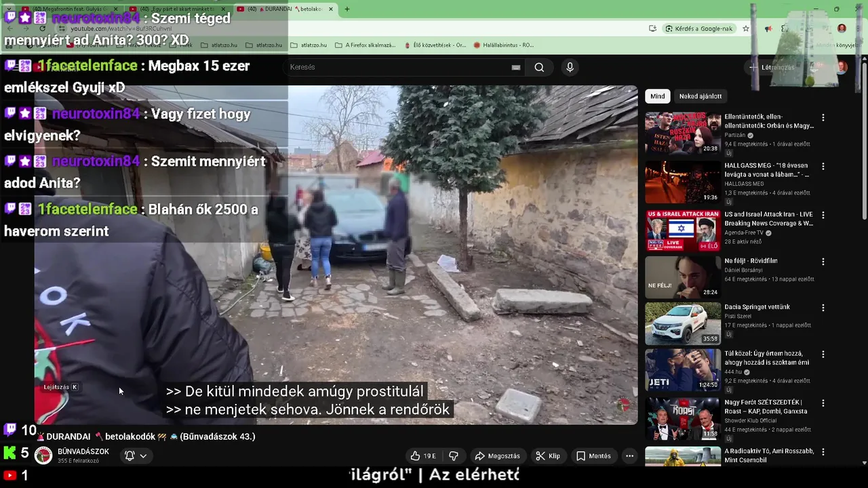Open Dacia Springet 35:58 video thumbnail

point(683,323)
